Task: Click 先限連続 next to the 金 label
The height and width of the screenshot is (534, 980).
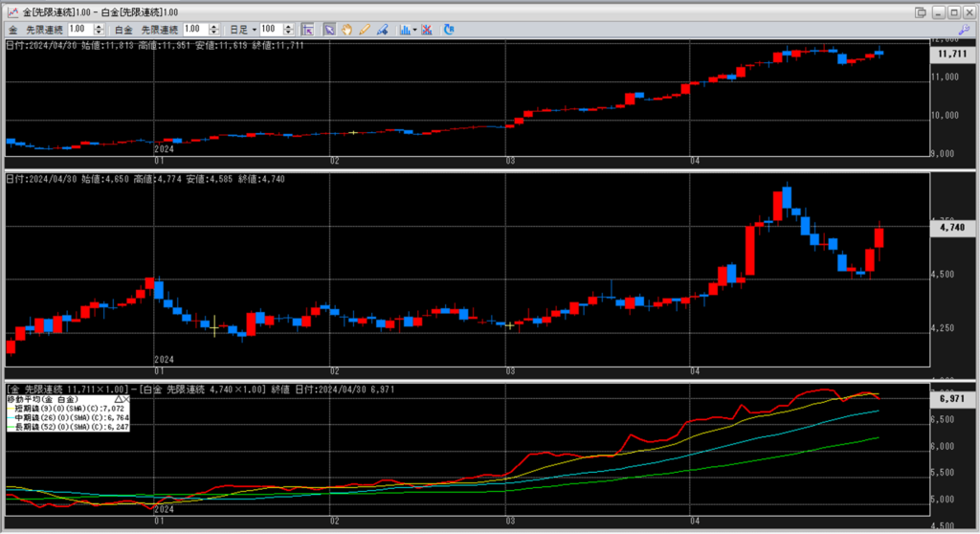Action: tap(44, 30)
